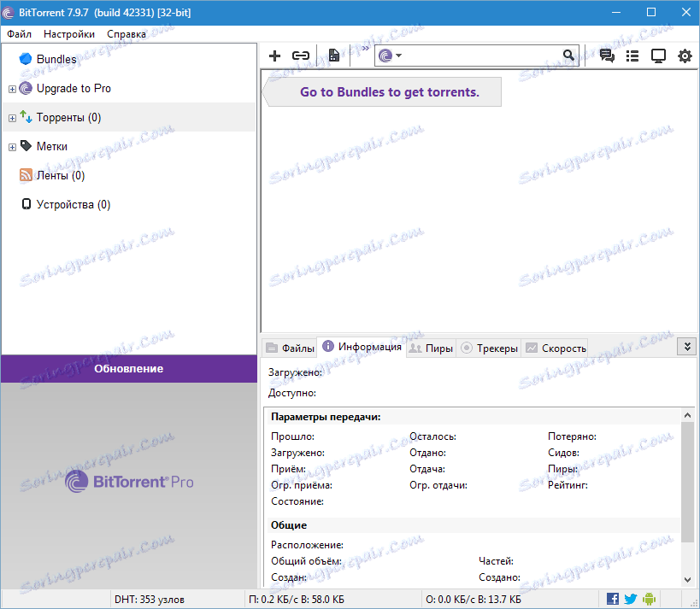700x609 pixels.
Task: Switch to the Трекеры tab
Action: coord(489,348)
